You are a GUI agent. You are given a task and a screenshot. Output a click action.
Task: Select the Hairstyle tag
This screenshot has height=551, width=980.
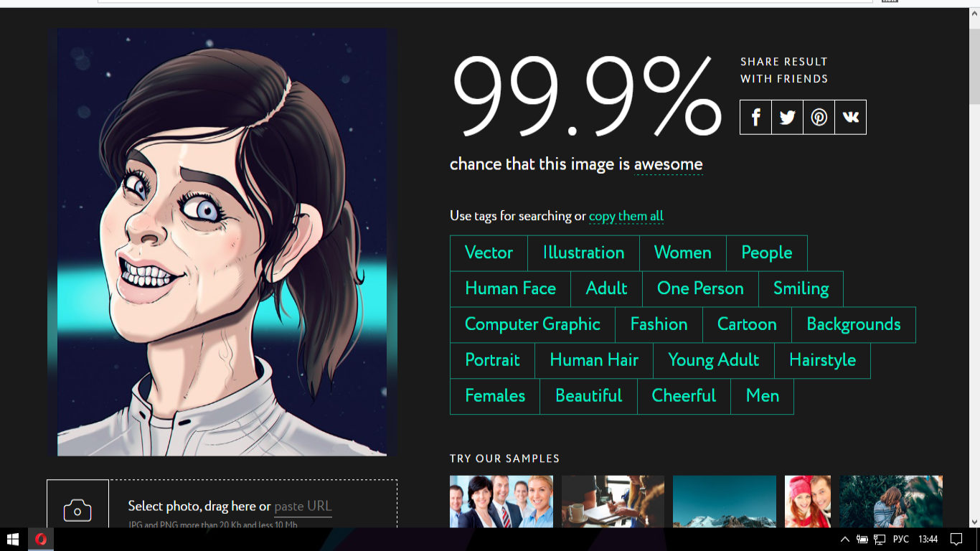(823, 361)
